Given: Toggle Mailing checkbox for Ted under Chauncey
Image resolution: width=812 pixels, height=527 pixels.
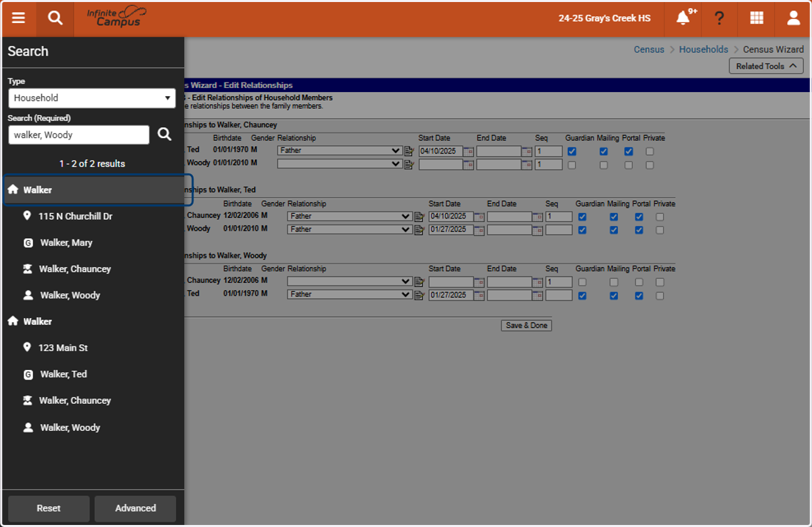Looking at the screenshot, I should click(x=604, y=152).
